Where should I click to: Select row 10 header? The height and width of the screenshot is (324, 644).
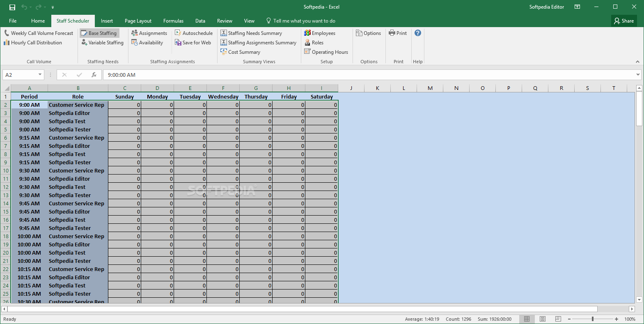tap(6, 171)
